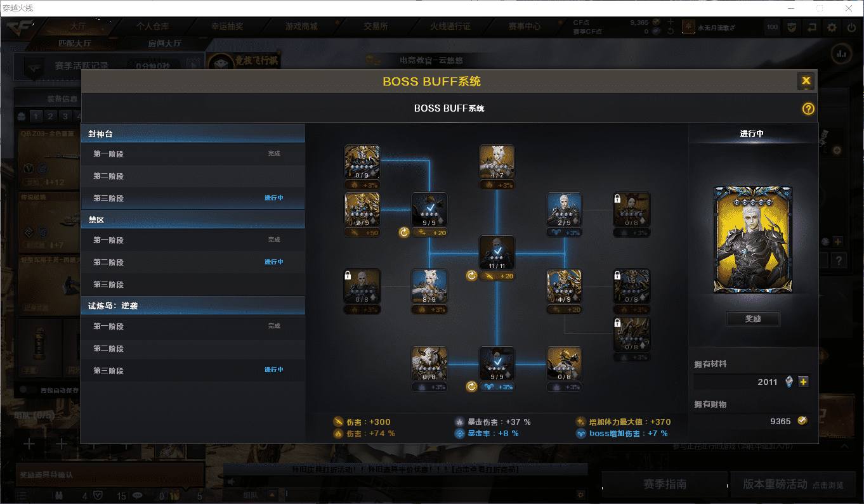Open the statistics chart round icon

coord(842,53)
